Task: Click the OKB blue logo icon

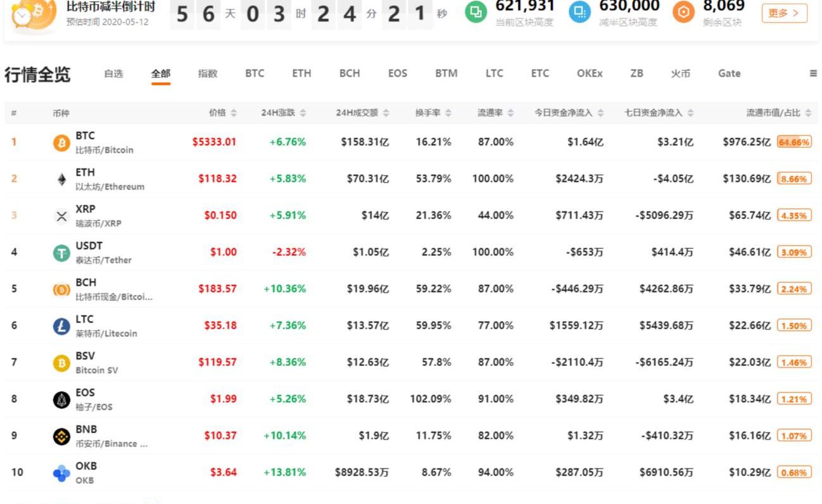Action: 61,473
